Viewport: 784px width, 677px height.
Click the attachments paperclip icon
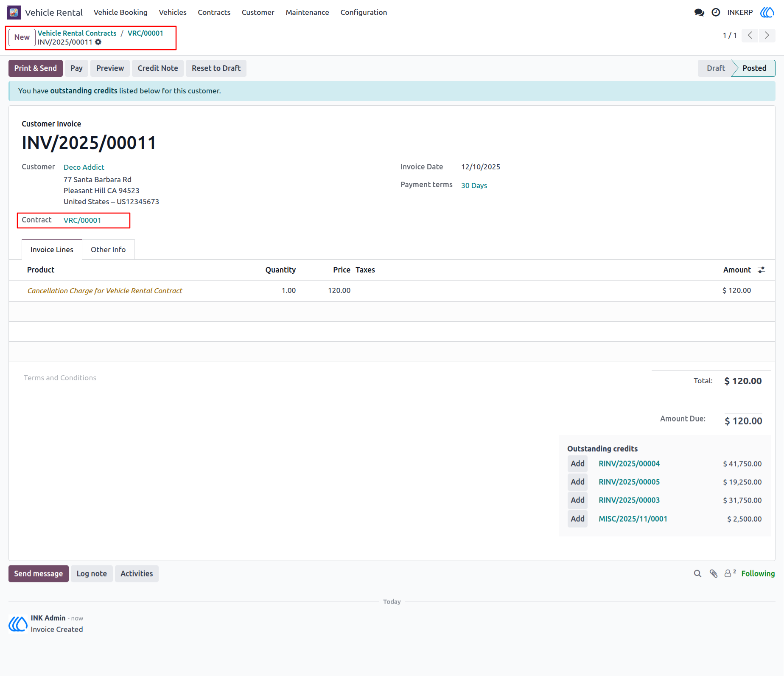coord(714,574)
